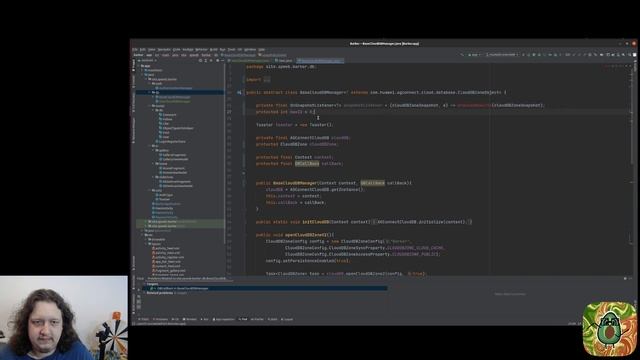Viewport: 640px width, 360px height.
Task: Select activity_main.xml layout file
Action: point(167,253)
